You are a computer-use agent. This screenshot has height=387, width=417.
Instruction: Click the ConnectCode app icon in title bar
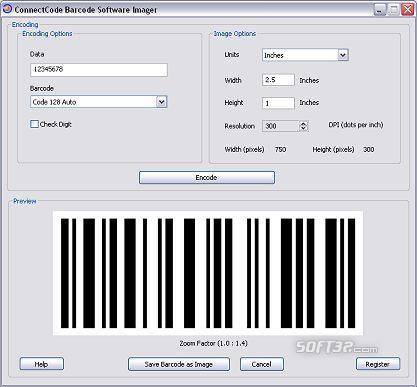tap(7, 9)
